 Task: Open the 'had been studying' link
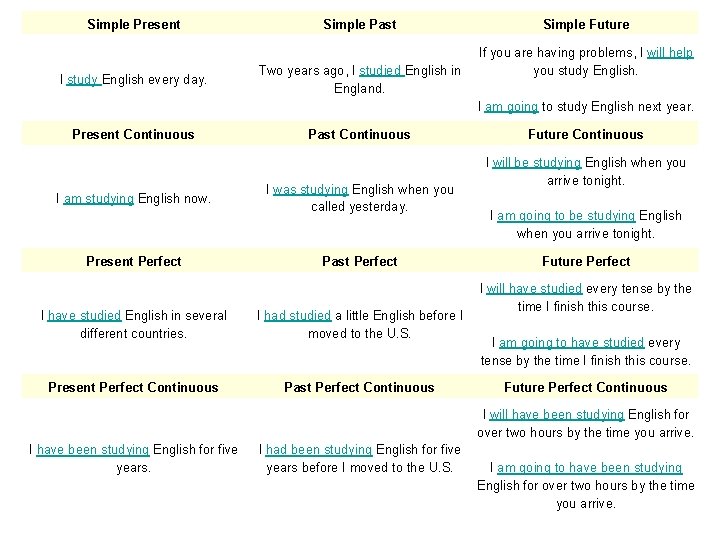pyautogui.click(x=319, y=450)
